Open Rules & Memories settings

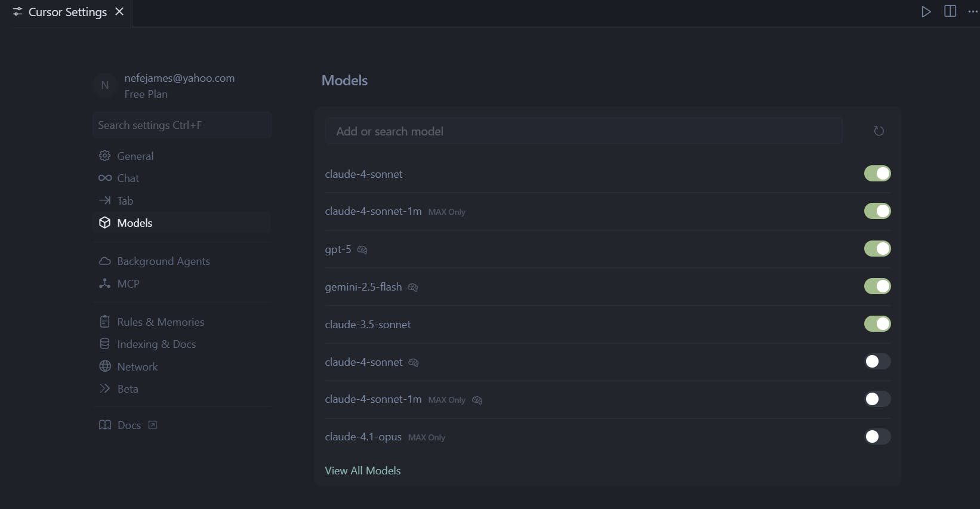pos(160,322)
